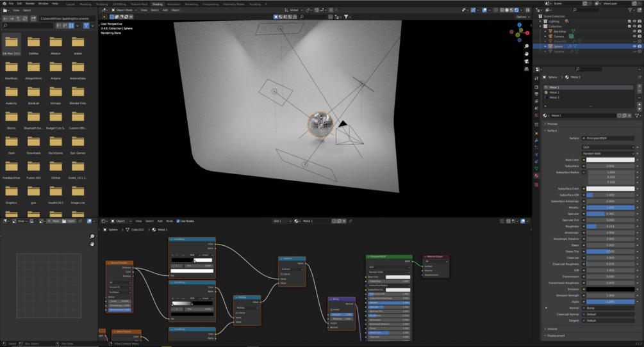Disable Sphere in renders camera icon

click(x=640, y=46)
